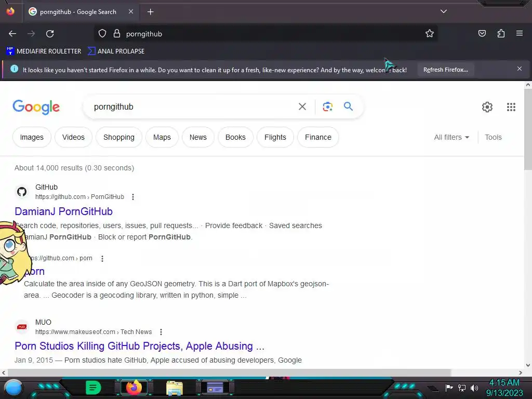Image resolution: width=532 pixels, height=399 pixels.
Task: Click the site security padlock icon
Action: coord(117,34)
